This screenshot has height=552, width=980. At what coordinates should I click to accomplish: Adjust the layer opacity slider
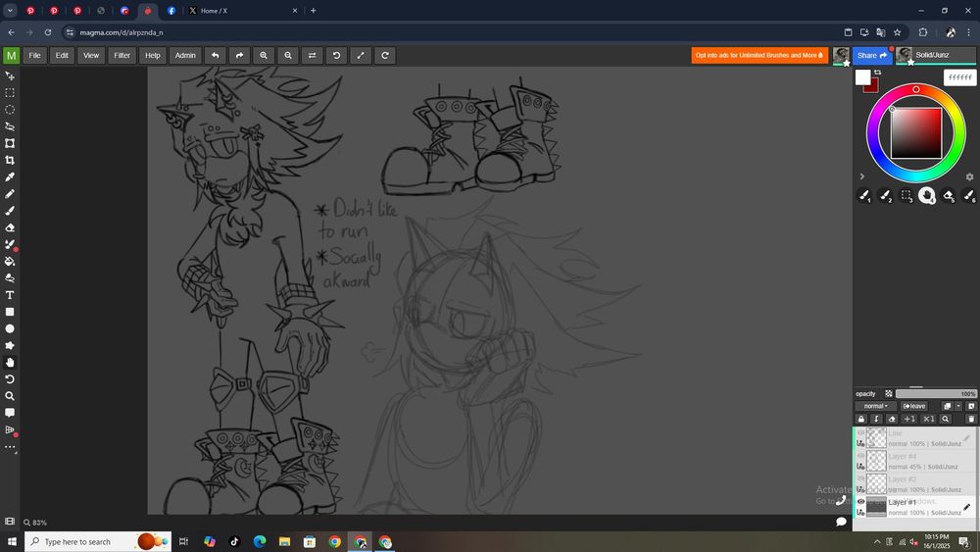pos(936,394)
